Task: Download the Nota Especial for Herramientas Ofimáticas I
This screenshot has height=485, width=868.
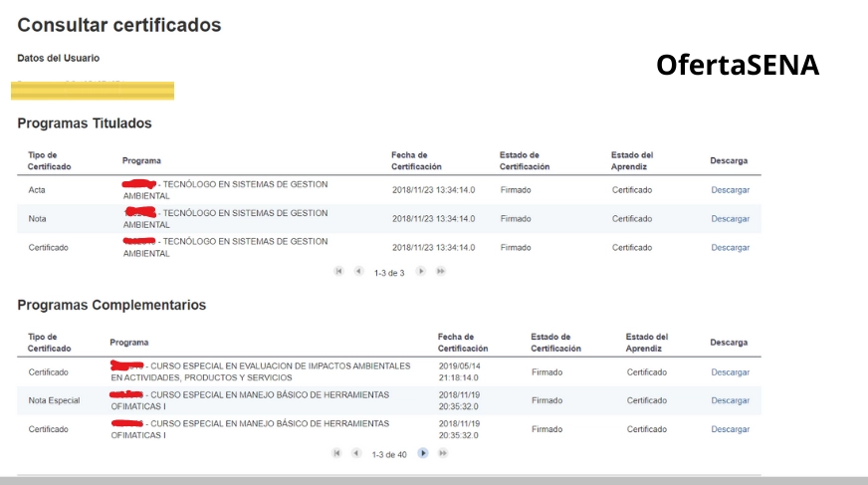Action: [731, 400]
